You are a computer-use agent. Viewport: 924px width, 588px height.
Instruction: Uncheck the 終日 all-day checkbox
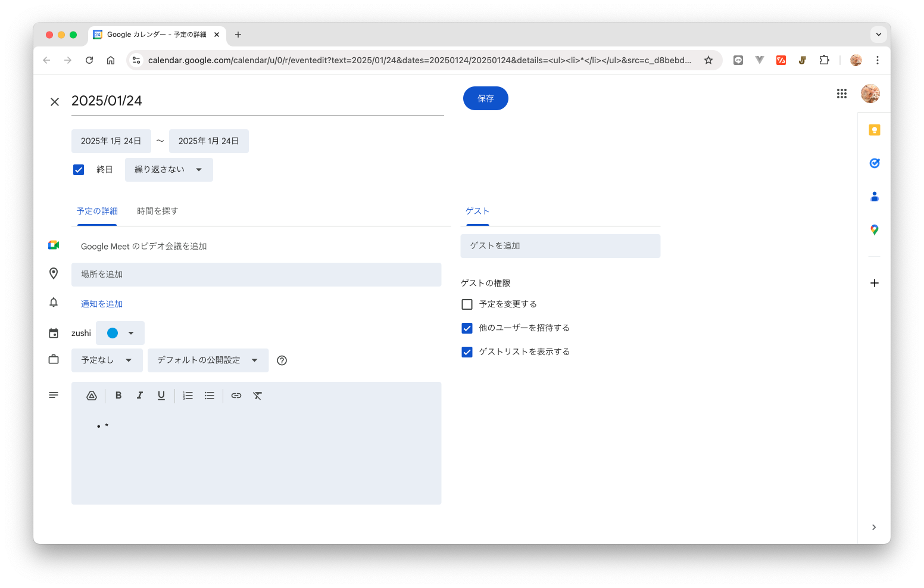tap(79, 170)
